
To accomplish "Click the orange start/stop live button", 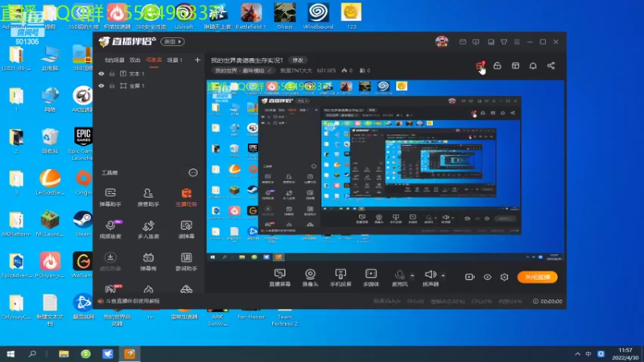I will click(x=537, y=277).
